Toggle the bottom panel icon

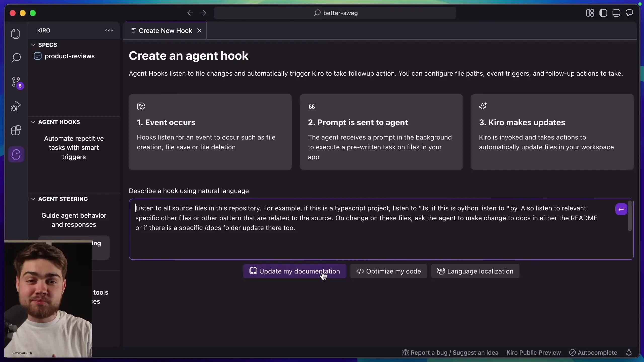(616, 13)
